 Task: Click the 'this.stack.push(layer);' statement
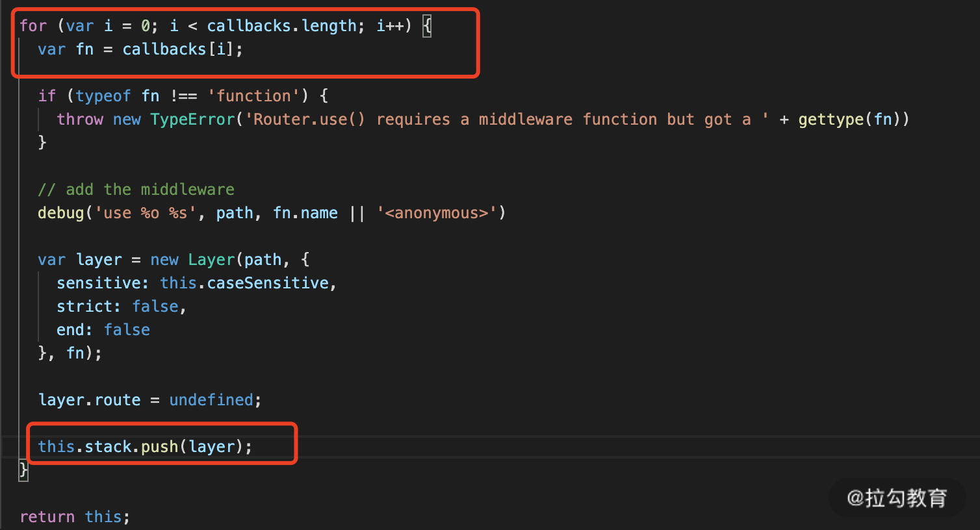pyautogui.click(x=144, y=447)
